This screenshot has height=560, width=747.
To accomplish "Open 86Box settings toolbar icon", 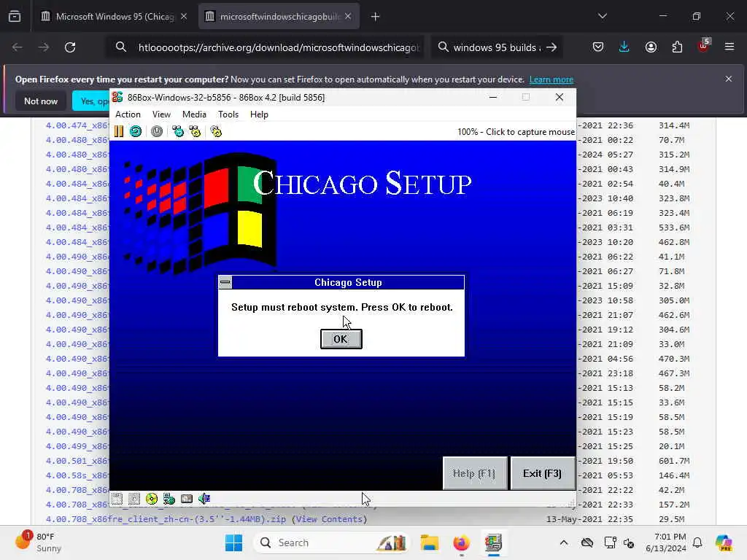I will tap(216, 131).
